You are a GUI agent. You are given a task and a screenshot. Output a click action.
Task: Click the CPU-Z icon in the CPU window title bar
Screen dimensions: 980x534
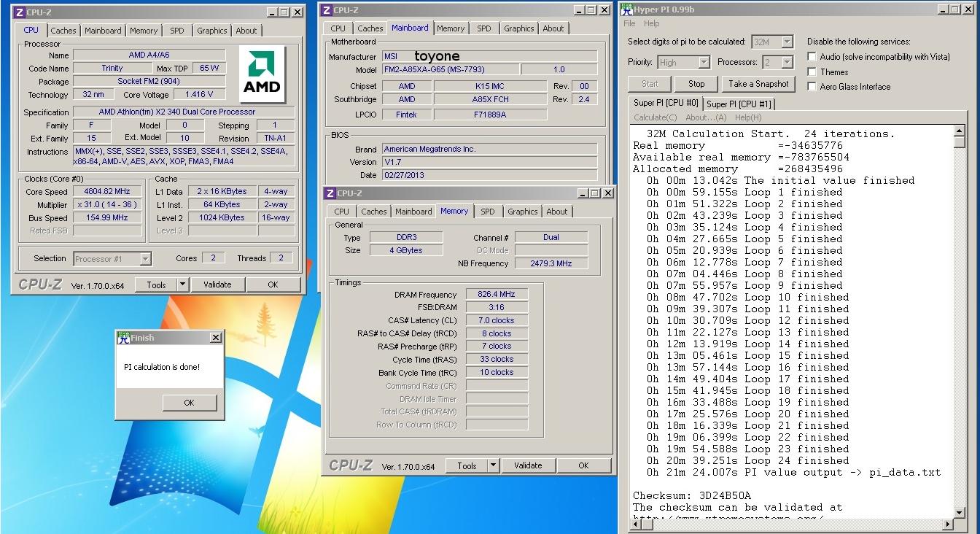click(x=18, y=12)
